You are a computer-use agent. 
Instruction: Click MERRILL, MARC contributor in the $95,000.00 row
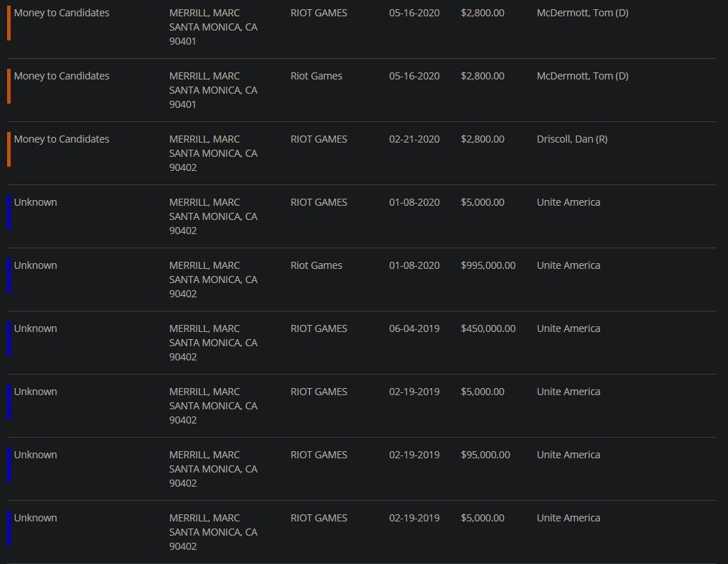click(204, 455)
